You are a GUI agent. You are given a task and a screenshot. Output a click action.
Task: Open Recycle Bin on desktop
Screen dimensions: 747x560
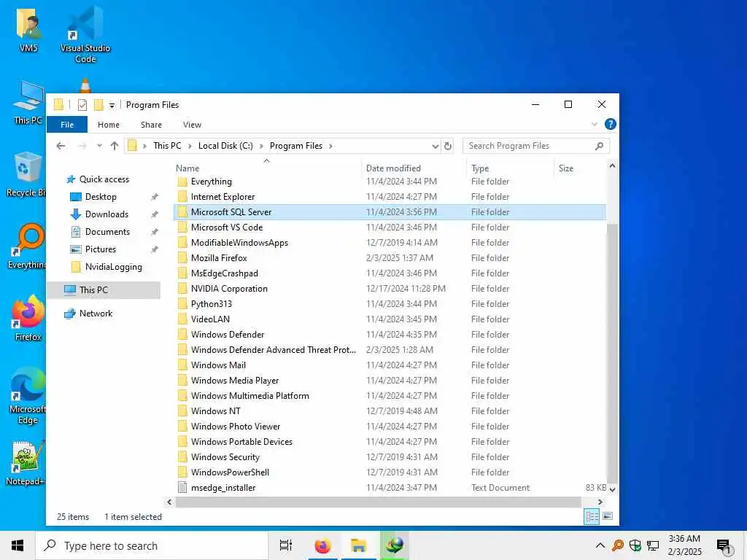coord(27,174)
